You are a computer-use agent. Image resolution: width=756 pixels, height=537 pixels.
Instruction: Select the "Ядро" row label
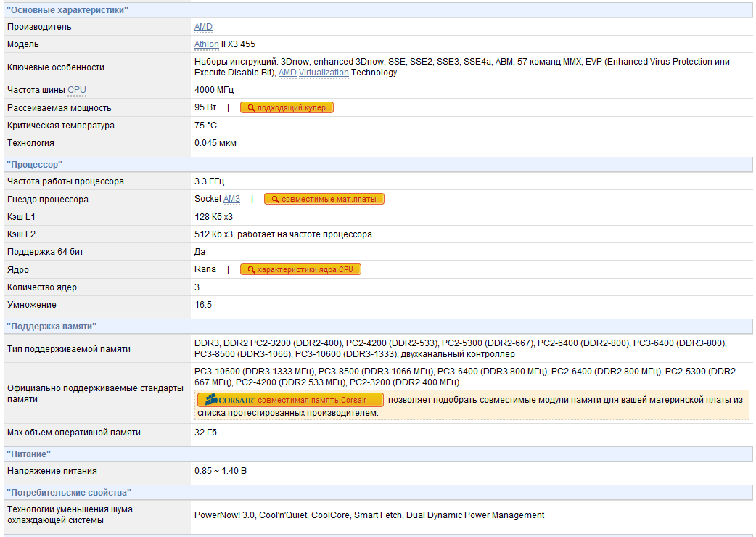[x=18, y=270]
